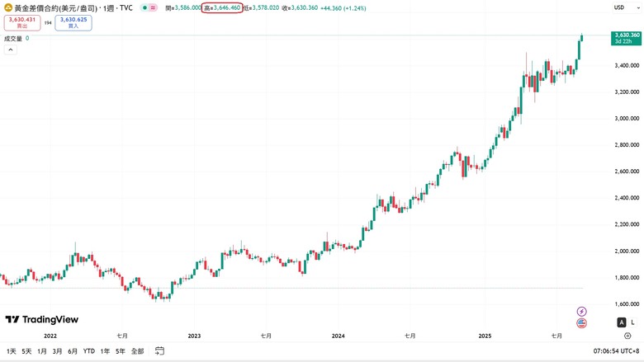This screenshot has height=362, width=644.
Task: Click the TradingView logo
Action: click(41, 319)
